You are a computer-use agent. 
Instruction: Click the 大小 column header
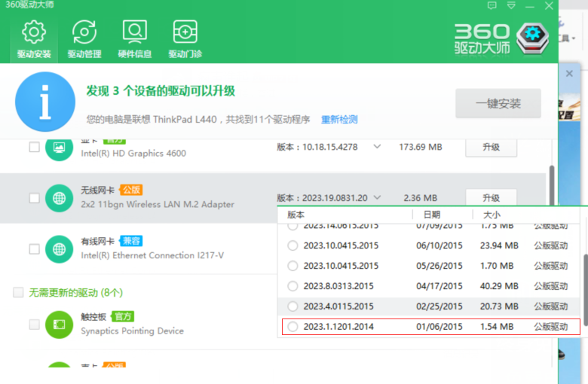coord(492,215)
